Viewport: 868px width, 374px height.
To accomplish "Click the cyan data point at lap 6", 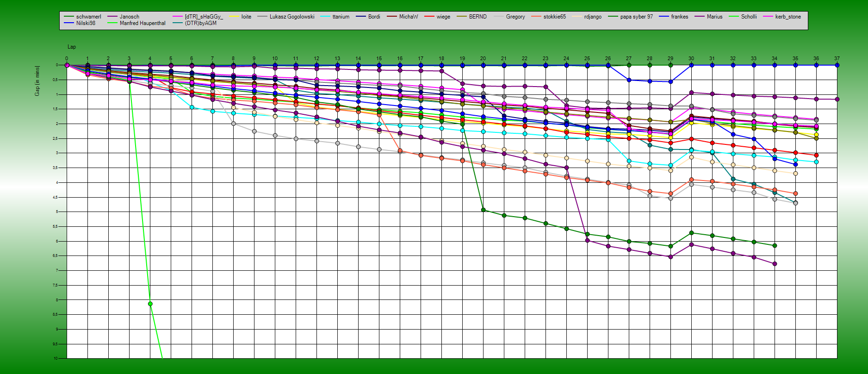I will [x=192, y=107].
